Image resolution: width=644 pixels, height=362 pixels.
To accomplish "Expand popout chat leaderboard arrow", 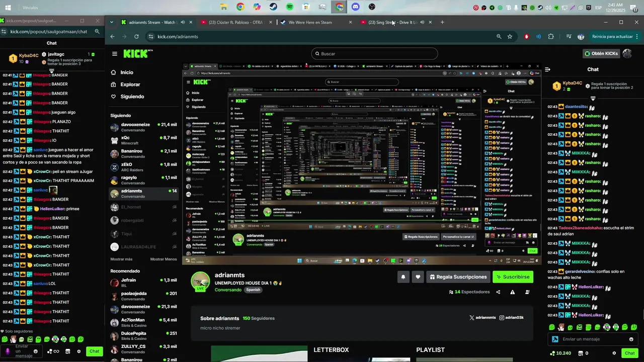I will tap(52, 71).
